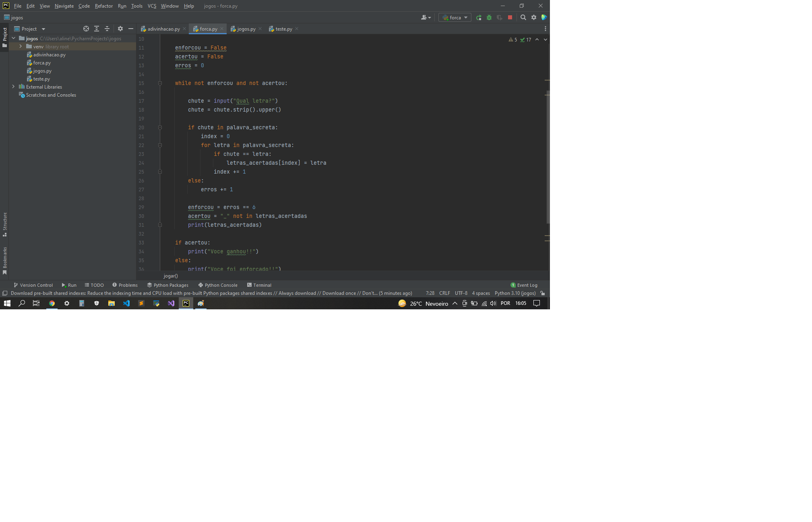Image resolution: width=812 pixels, height=522 pixels.
Task: Fold the if block at line 20
Action: [x=160, y=128]
